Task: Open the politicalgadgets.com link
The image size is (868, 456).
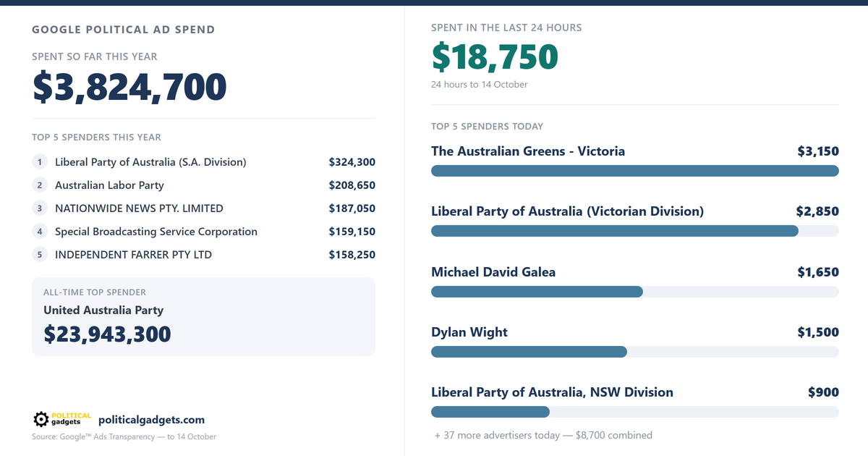Action: [151, 420]
